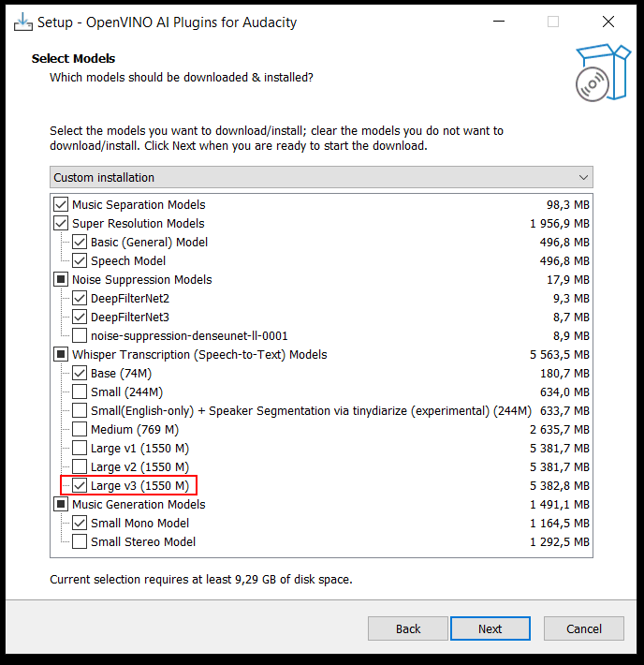The height and width of the screenshot is (665, 644).
Task: Check Large v2 (1550 M) model
Action: 80,466
